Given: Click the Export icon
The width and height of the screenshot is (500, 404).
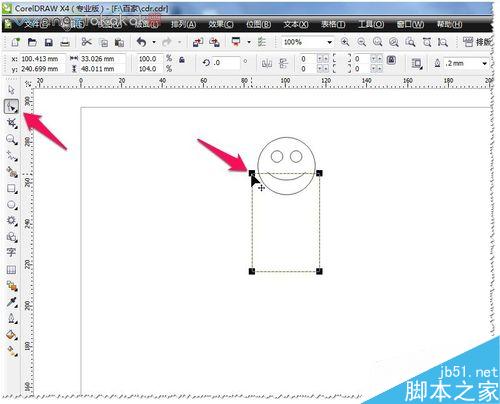Looking at the screenshot, I should point(214,42).
